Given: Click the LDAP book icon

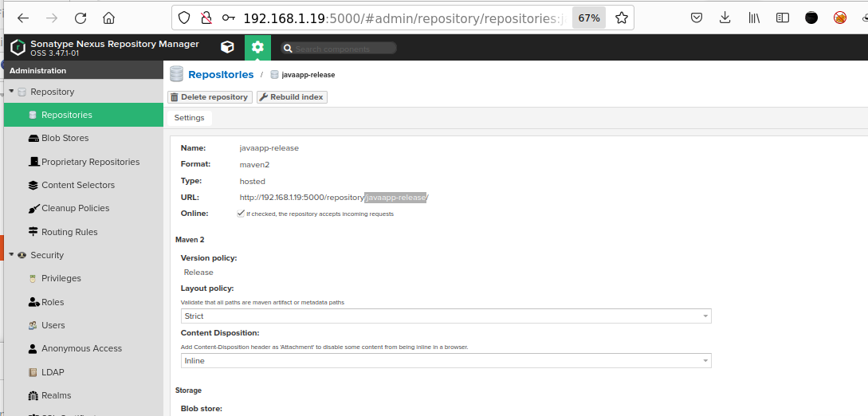Looking at the screenshot, I should (33, 372).
